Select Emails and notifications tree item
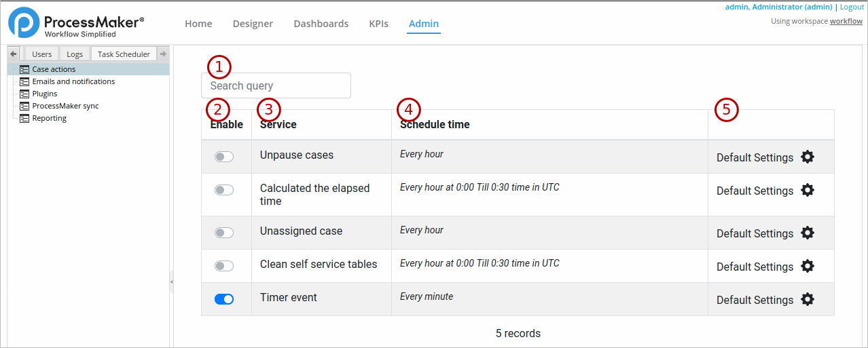Viewport: 868px width, 348px height. click(73, 81)
